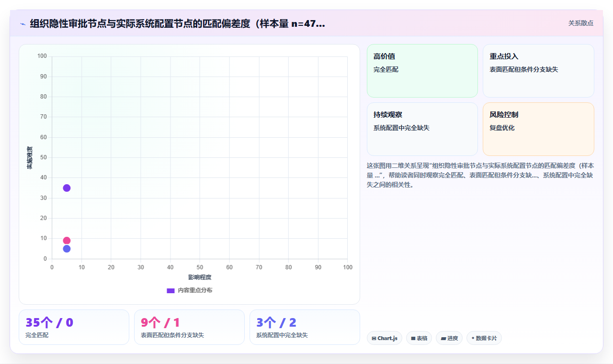Open the 风险控制 复盘优化 card
Image resolution: width=613 pixels, height=364 pixels.
pyautogui.click(x=538, y=129)
